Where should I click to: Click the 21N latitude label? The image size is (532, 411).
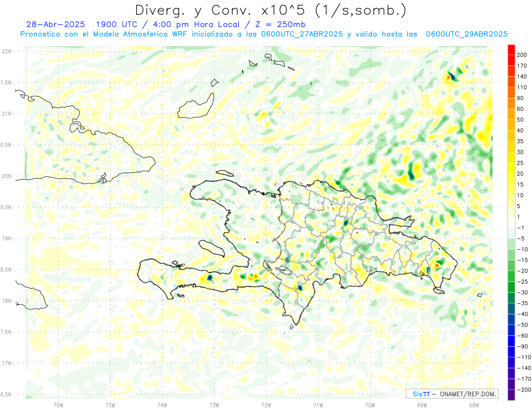(x=6, y=114)
